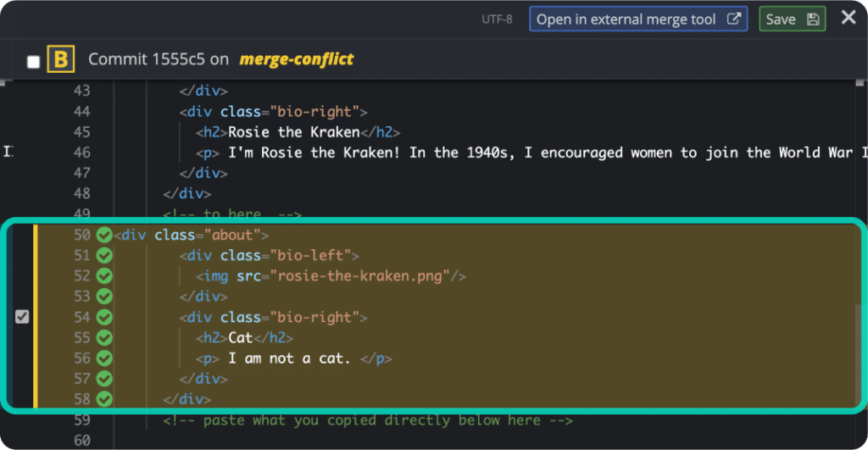Click the vertical scrollbar on the right

[x=860, y=354]
